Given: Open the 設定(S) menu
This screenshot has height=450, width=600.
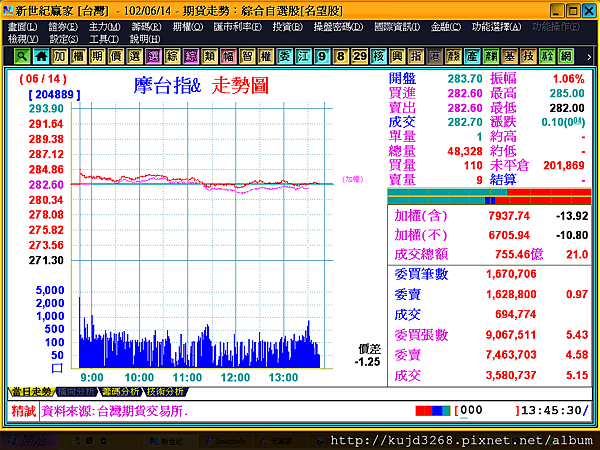Looking at the screenshot, I should [x=64, y=39].
